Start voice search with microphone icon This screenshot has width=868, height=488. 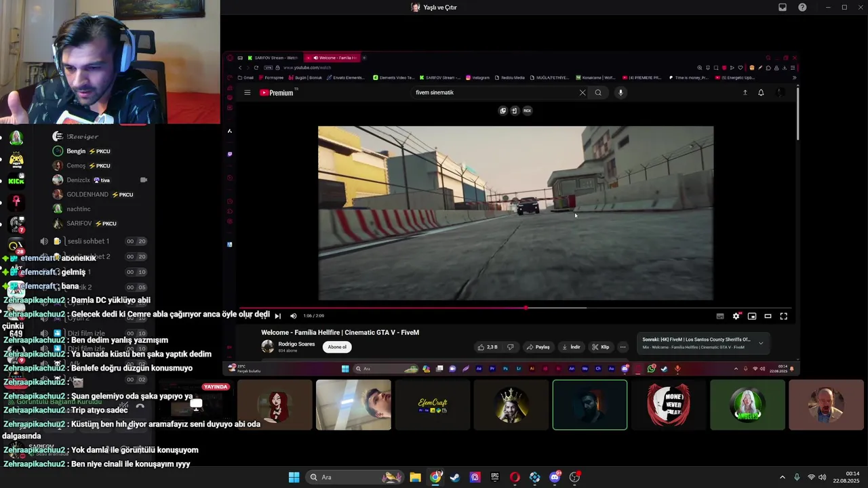[x=620, y=93]
